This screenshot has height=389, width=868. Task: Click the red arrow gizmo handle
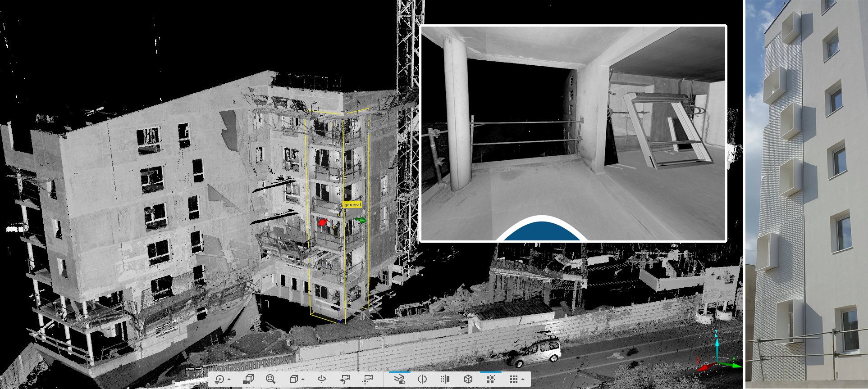322,222
